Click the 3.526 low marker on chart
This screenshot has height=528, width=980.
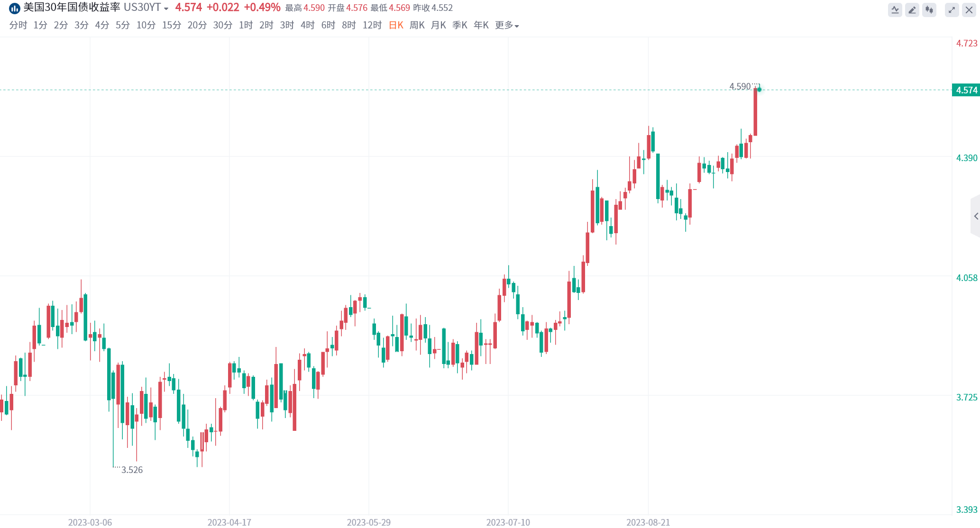(132, 470)
